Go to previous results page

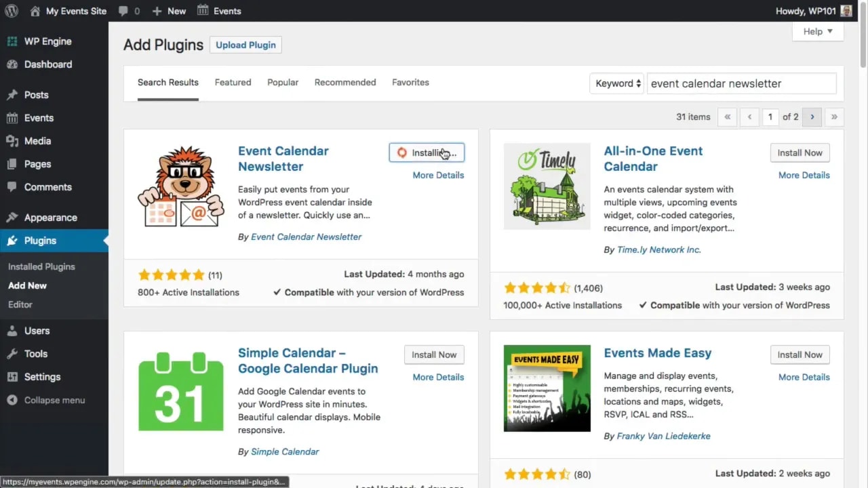click(749, 117)
